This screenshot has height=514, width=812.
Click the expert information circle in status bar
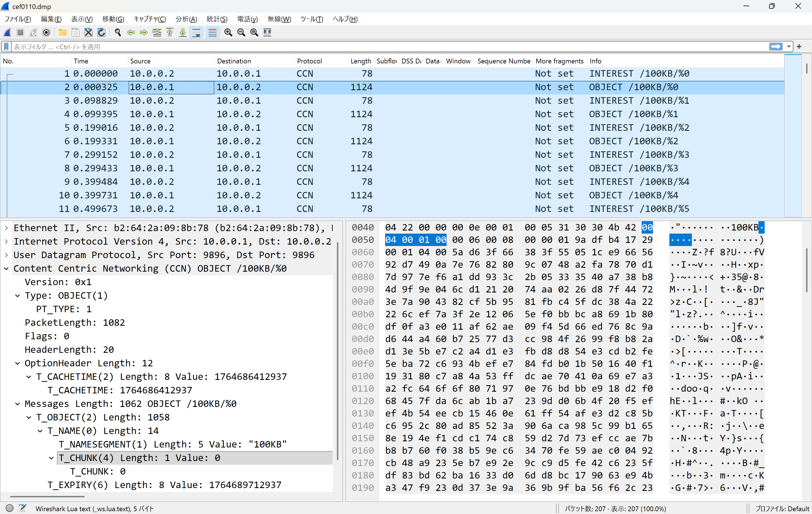(9, 508)
